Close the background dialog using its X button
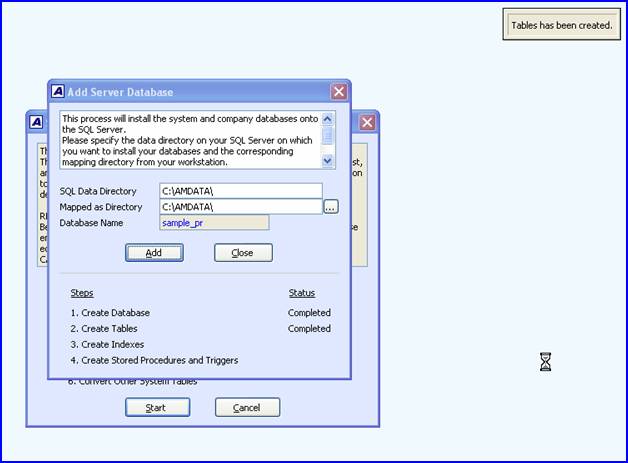 click(367, 121)
